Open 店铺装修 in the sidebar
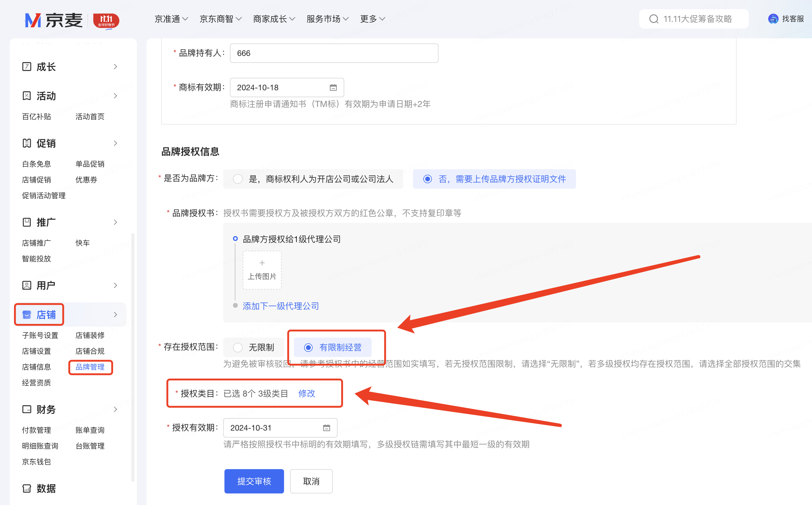The image size is (812, 505). (90, 335)
